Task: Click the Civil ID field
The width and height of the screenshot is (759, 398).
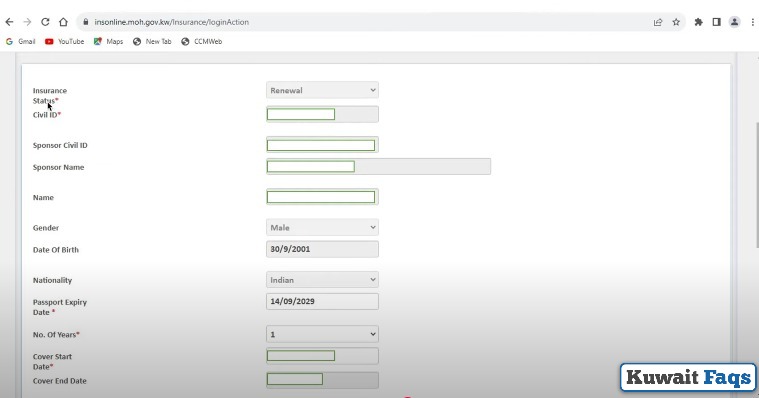Action: coord(322,114)
